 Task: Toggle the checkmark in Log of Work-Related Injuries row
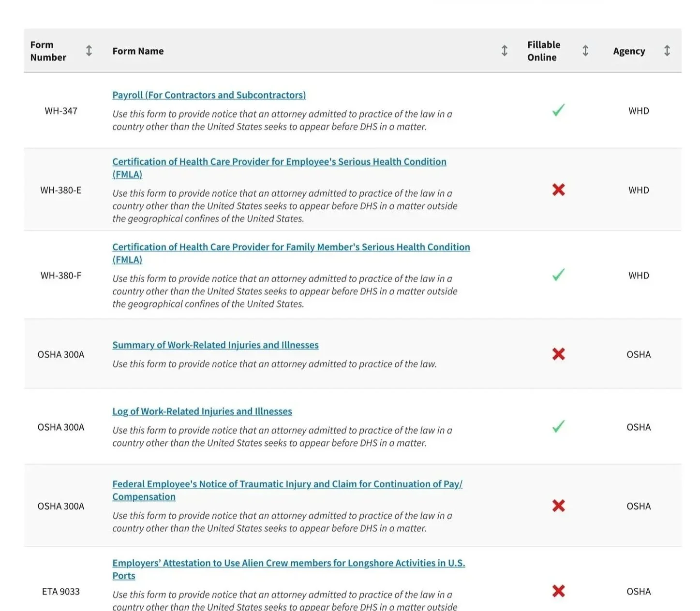click(x=558, y=427)
